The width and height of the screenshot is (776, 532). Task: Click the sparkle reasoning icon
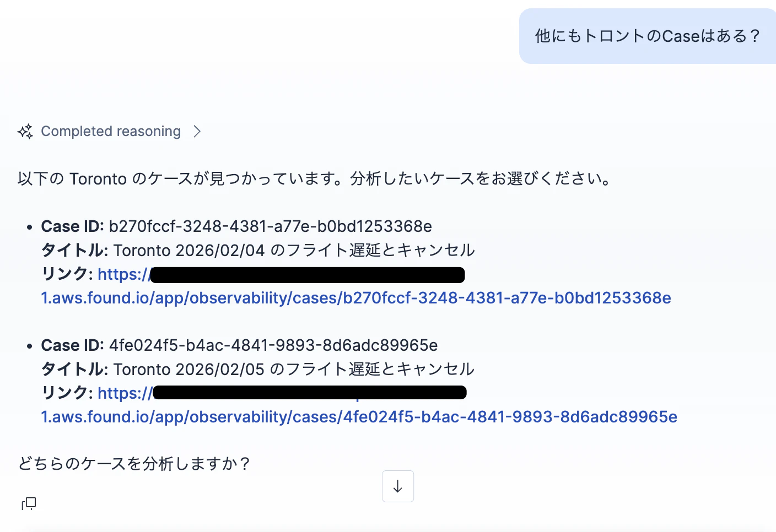point(25,132)
